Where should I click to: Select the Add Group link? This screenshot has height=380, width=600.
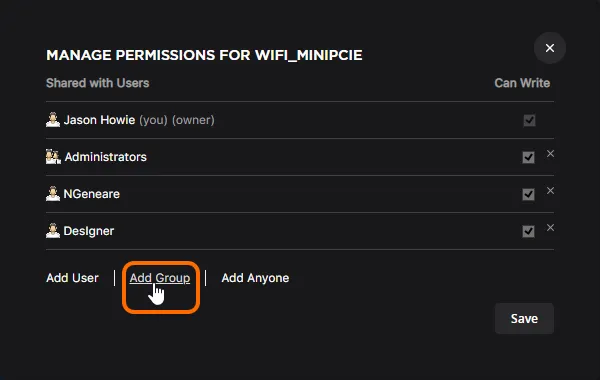click(x=160, y=278)
